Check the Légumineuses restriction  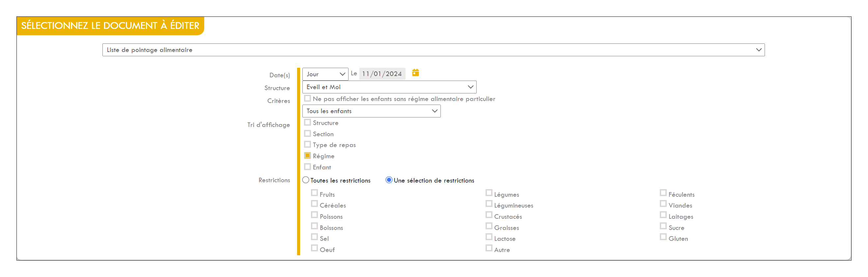coord(489,204)
